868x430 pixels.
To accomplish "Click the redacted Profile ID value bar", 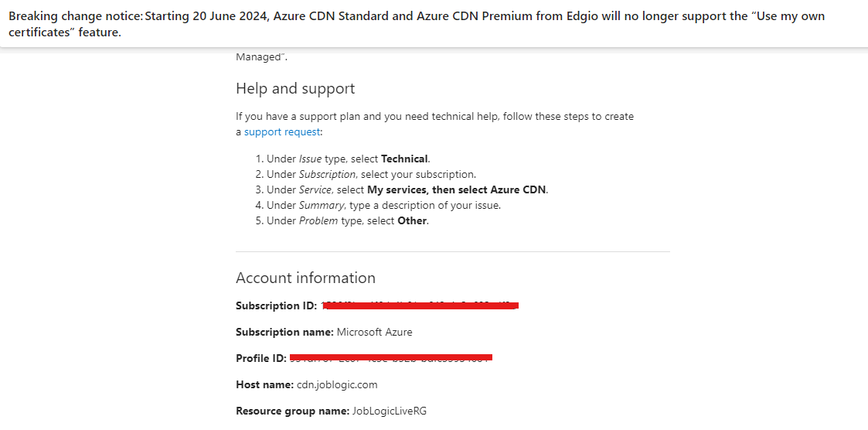I will coord(391,357).
